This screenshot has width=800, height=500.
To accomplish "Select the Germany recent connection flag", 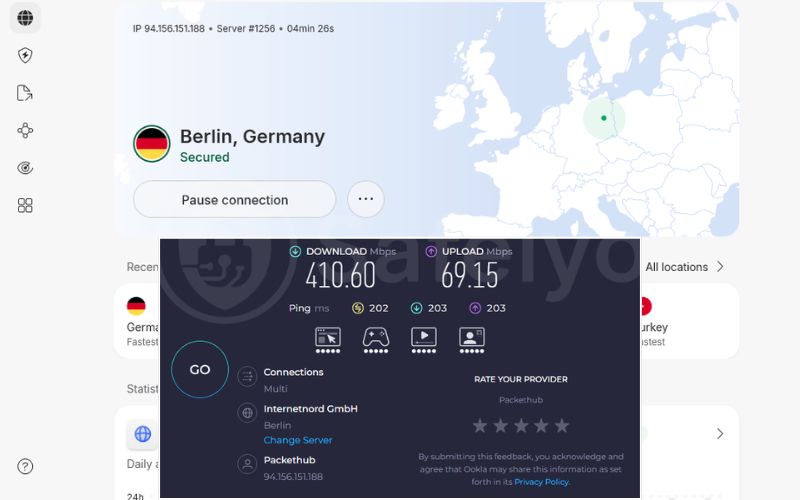I will [x=136, y=306].
